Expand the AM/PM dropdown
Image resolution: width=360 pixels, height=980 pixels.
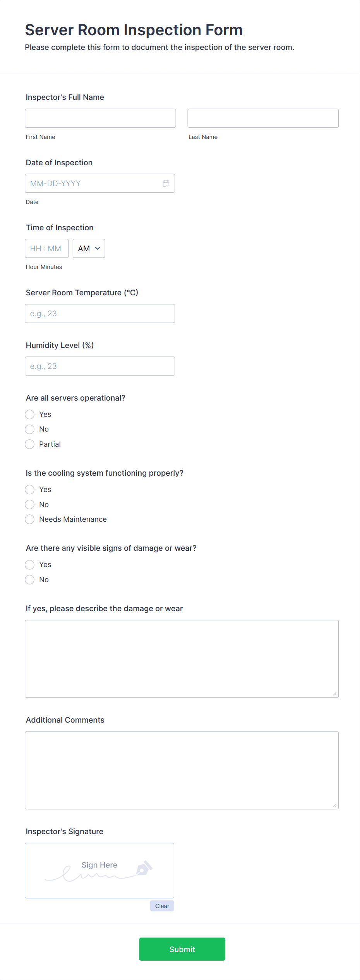pyautogui.click(x=89, y=248)
